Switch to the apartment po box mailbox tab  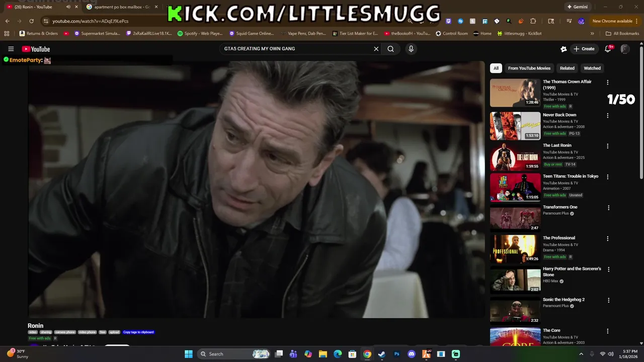click(x=122, y=7)
